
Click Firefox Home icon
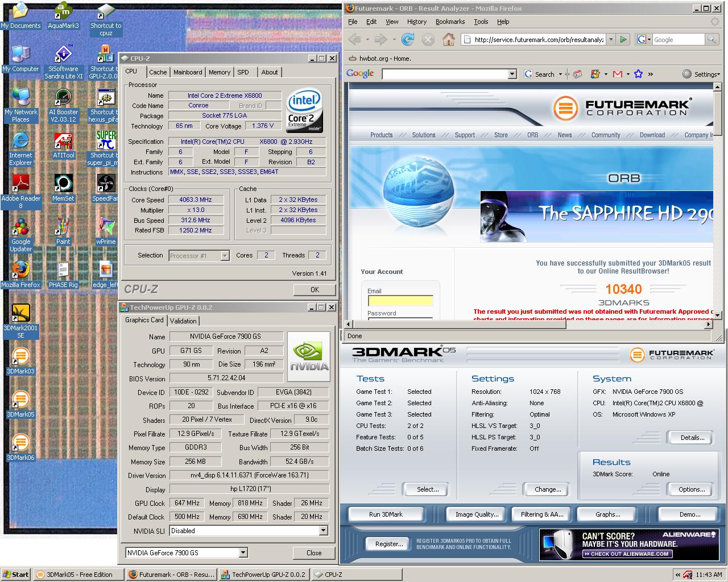(449, 39)
